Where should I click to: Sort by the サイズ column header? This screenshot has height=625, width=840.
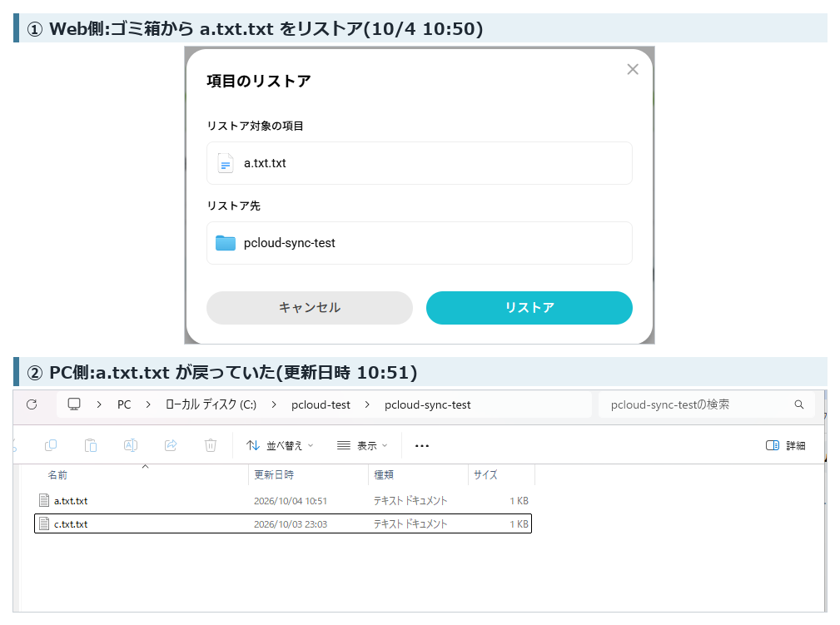[x=501, y=474]
